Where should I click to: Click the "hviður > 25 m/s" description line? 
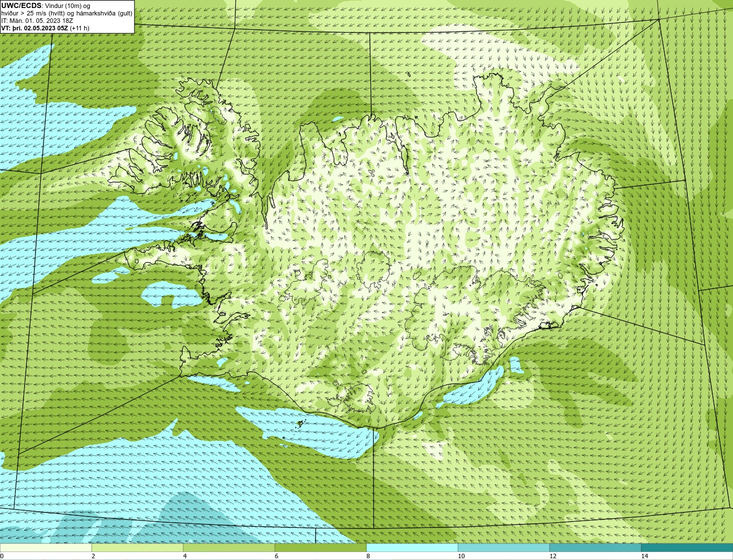pyautogui.click(x=66, y=13)
